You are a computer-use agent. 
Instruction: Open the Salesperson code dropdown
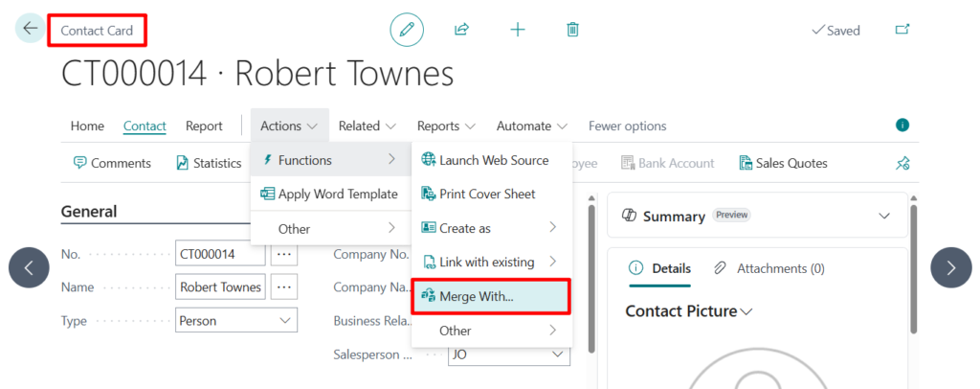click(x=558, y=355)
